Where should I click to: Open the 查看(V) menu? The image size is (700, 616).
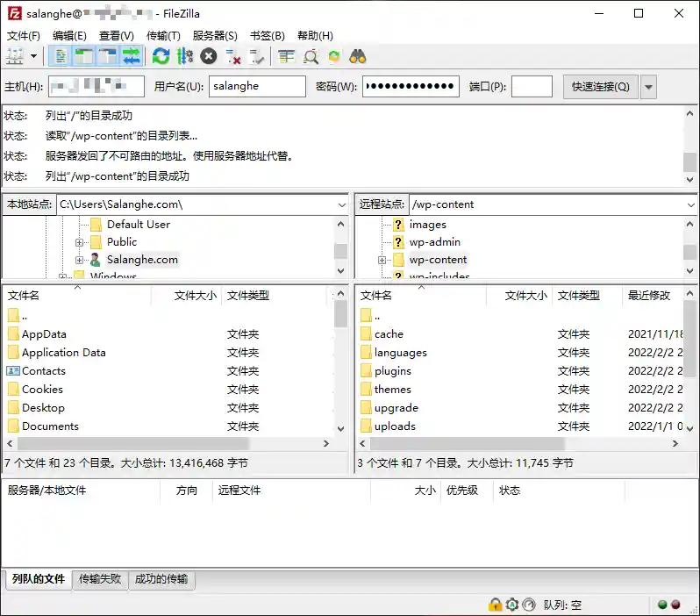pyautogui.click(x=116, y=36)
